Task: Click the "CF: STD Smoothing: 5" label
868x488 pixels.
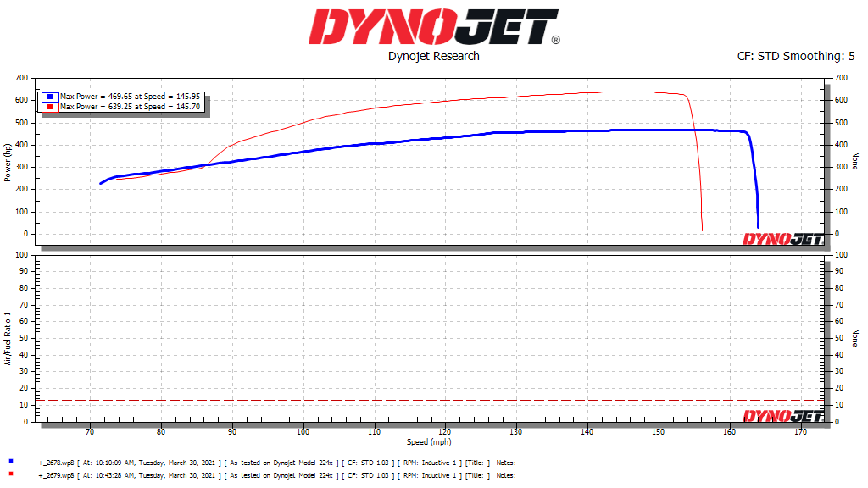Action: point(795,56)
